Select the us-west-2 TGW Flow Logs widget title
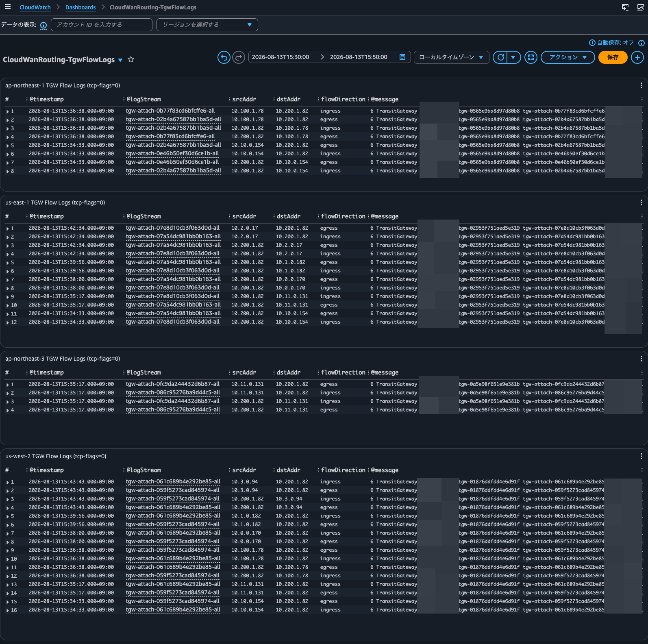This screenshot has height=644, width=648. pyautogui.click(x=56, y=456)
